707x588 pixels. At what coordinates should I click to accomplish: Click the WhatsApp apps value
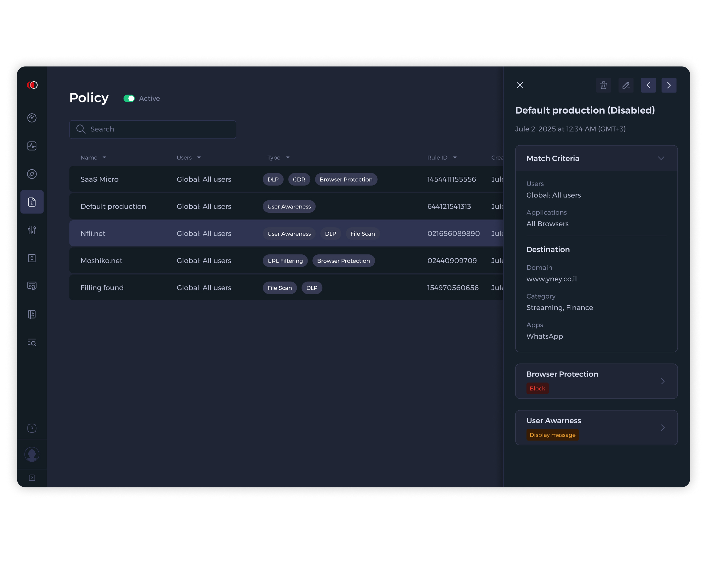[545, 336]
